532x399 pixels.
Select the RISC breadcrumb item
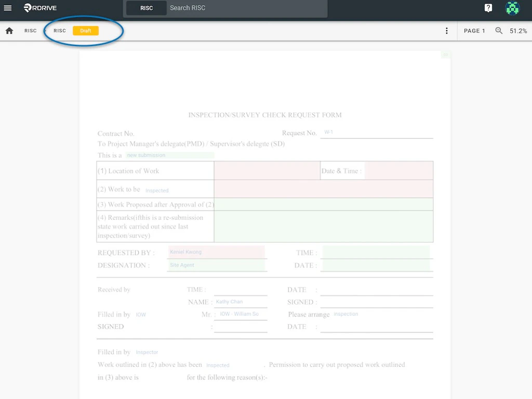pyautogui.click(x=30, y=31)
